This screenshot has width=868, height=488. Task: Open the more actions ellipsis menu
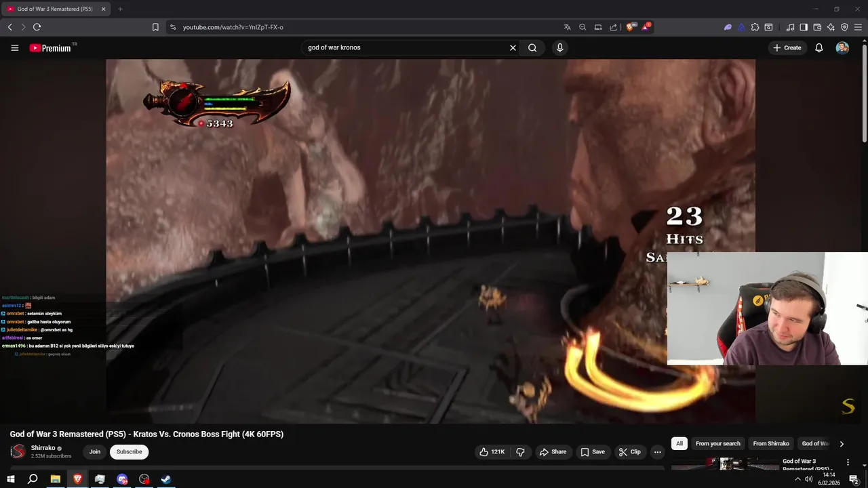pos(657,452)
